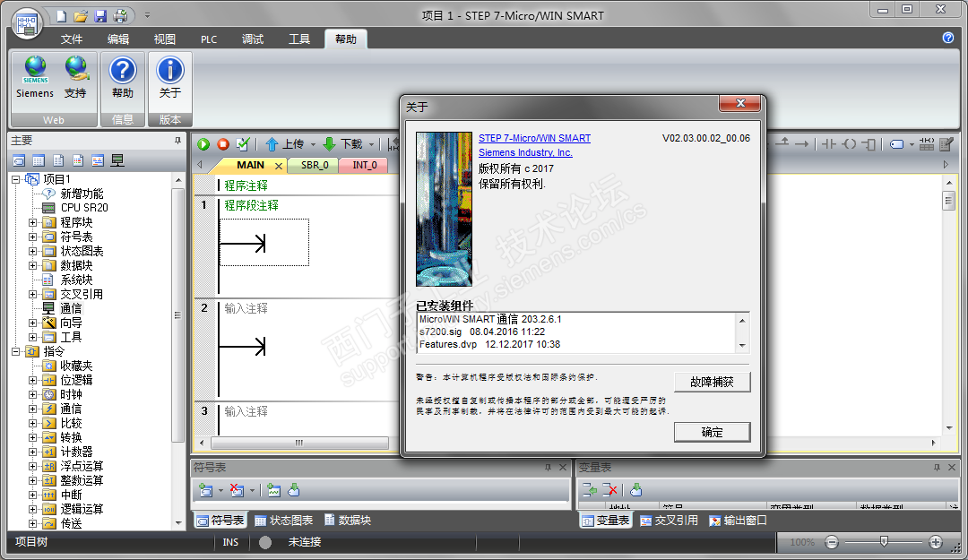Image resolution: width=968 pixels, height=560 pixels.
Task: Click the 程序段注释 comment in network 1
Action: pyautogui.click(x=251, y=205)
